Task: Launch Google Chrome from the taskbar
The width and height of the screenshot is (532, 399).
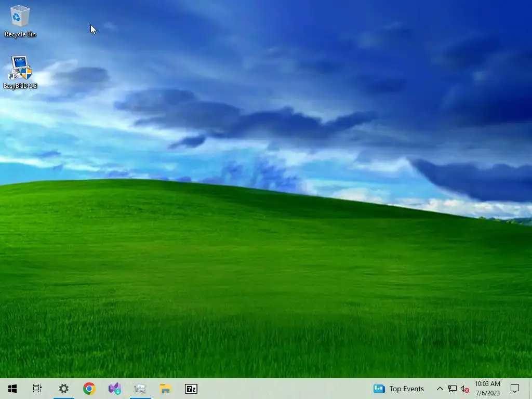Action: pos(89,389)
